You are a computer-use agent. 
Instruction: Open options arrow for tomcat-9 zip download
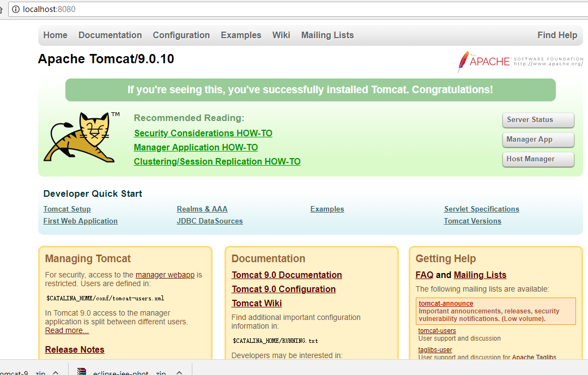[56, 372]
